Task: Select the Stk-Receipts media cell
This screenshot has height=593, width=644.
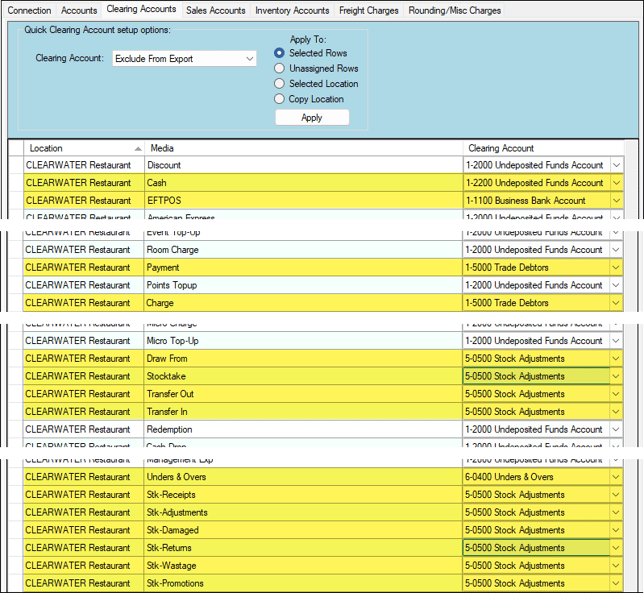Action: (303, 494)
